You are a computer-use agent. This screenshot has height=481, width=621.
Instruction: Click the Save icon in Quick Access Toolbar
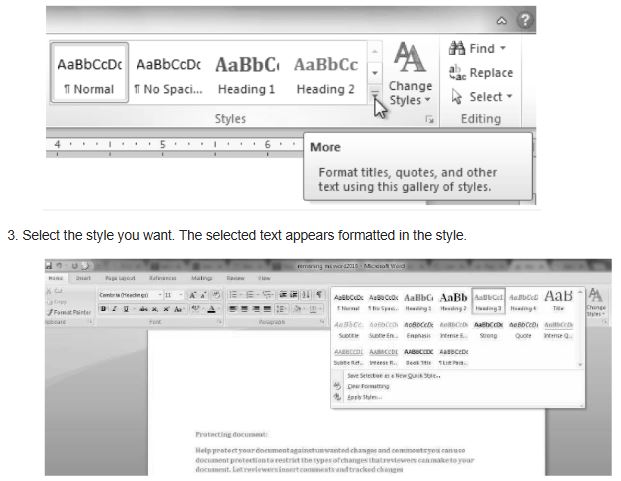pos(49,265)
